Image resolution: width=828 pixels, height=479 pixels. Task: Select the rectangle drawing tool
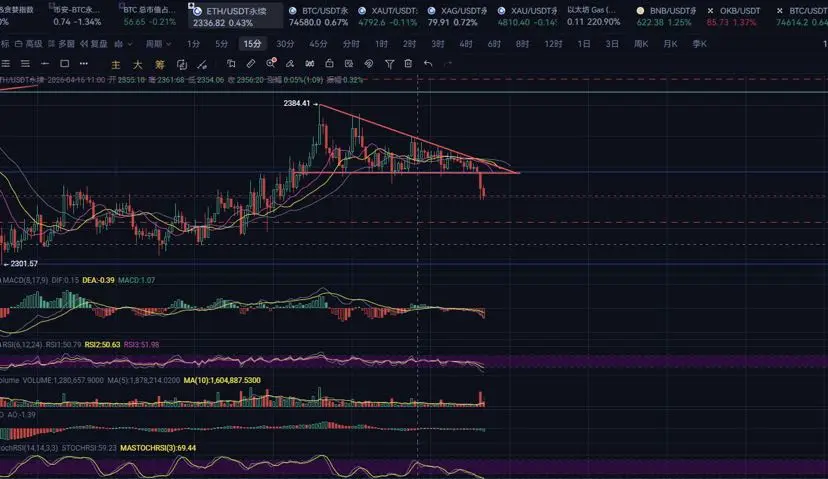(x=64, y=64)
